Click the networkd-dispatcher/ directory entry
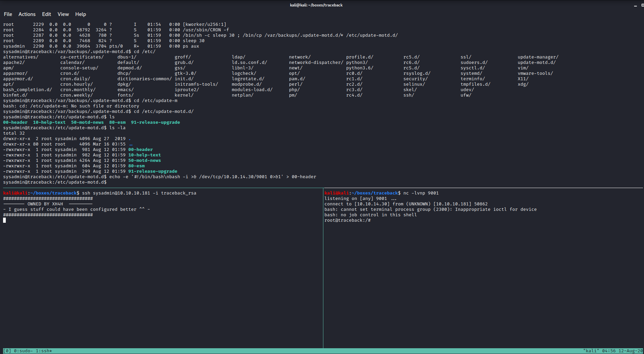644x354 pixels. pos(316,63)
